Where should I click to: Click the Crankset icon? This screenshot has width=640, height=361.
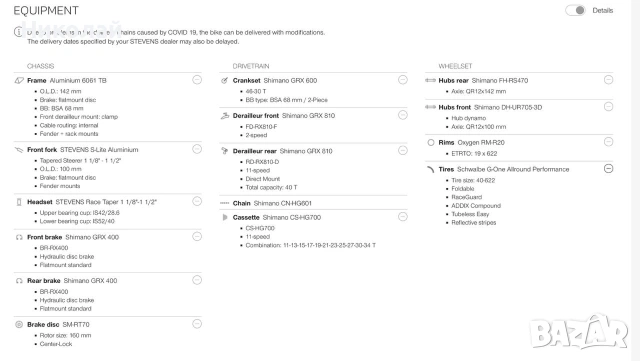(x=224, y=80)
